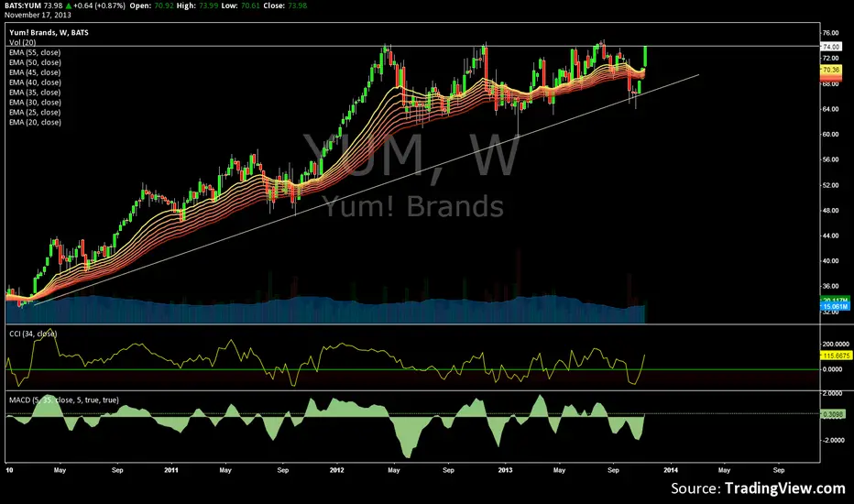Viewport: 854px width, 504px height.
Task: Select the EMA (30, close) legend entry
Action: point(35,102)
